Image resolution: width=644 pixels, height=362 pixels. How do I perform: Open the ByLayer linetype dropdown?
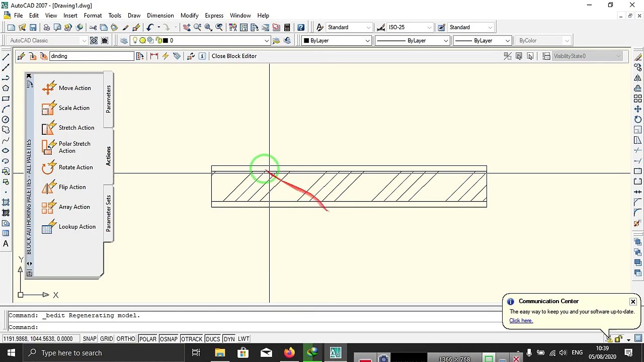(412, 41)
